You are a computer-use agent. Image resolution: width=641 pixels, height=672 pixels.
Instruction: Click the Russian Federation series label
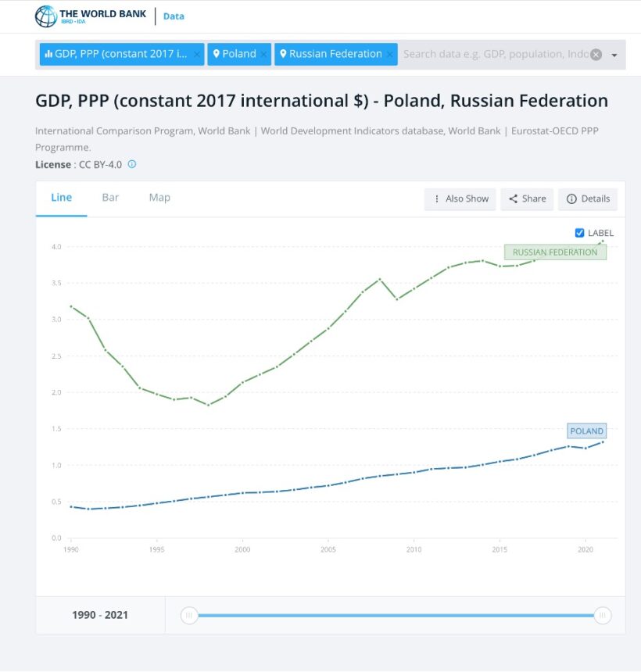[555, 252]
